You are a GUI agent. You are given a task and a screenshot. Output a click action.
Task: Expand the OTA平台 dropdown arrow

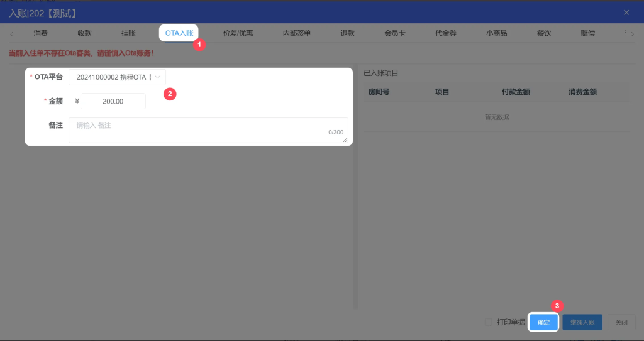158,77
